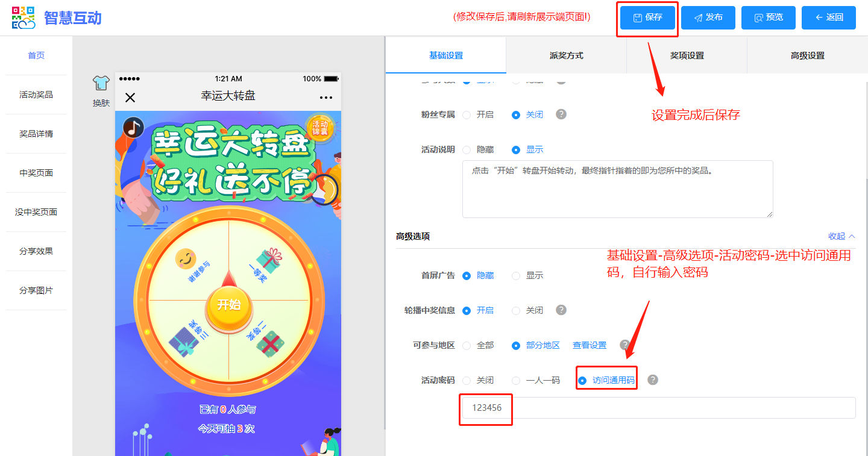Click the 查看设置 link for regions

[x=590, y=345]
